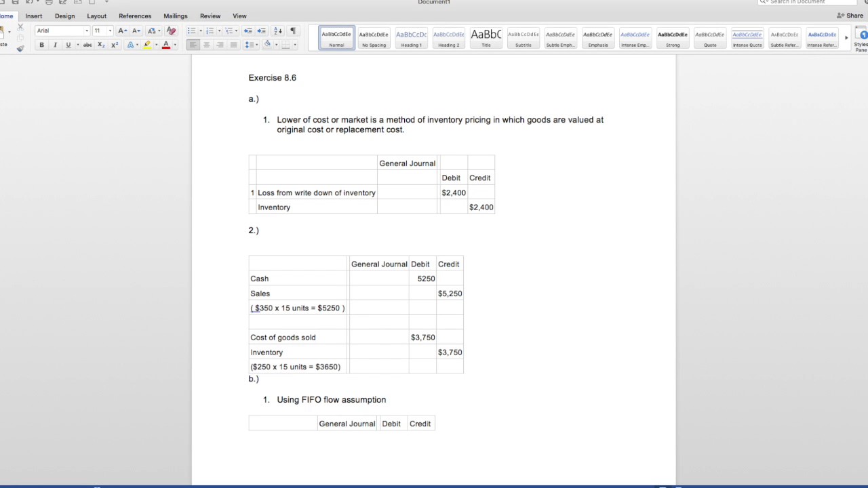Viewport: 868px width, 488px height.
Task: Switch to the Mailings tab
Action: pyautogui.click(x=176, y=16)
